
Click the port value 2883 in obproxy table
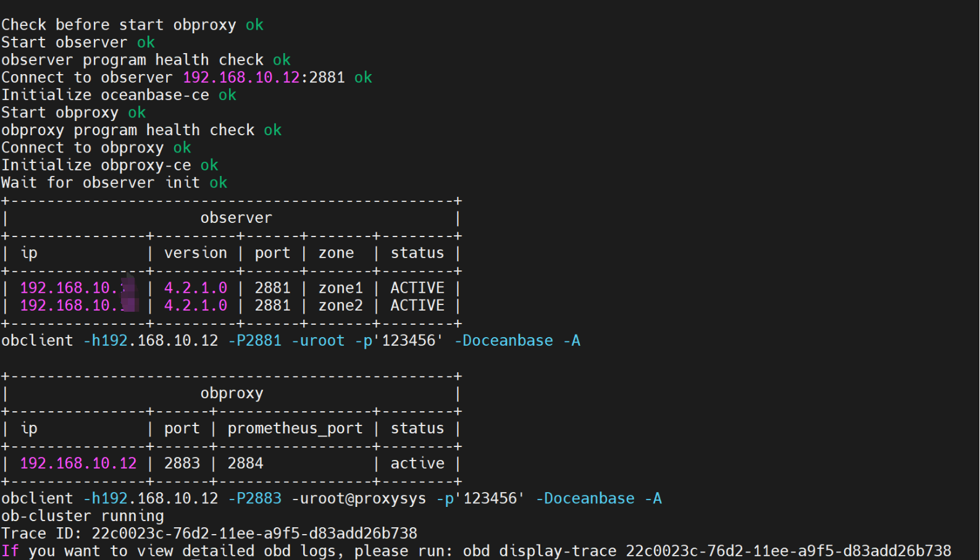coord(182,464)
